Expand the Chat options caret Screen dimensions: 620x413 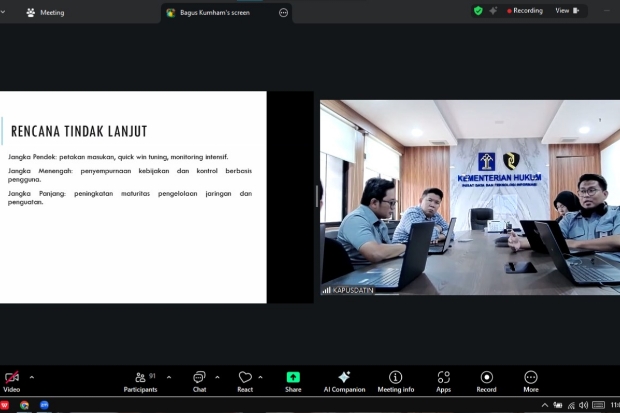tap(217, 377)
